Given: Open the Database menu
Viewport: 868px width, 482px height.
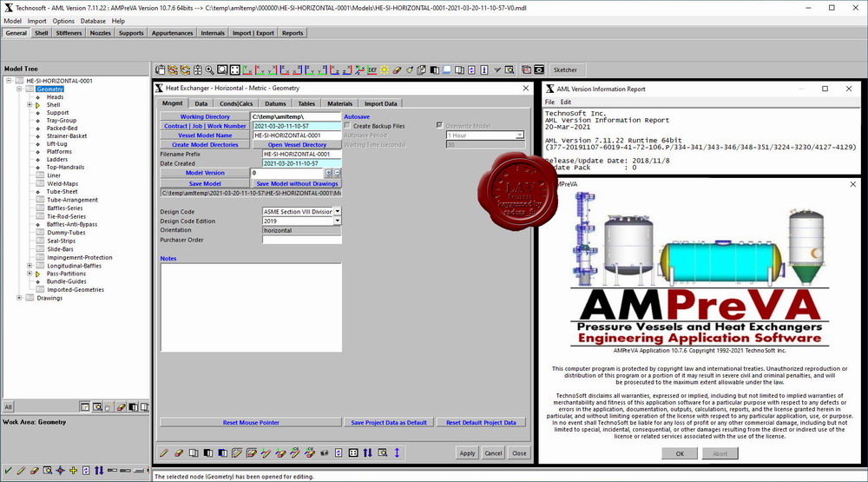Looking at the screenshot, I should tap(93, 21).
